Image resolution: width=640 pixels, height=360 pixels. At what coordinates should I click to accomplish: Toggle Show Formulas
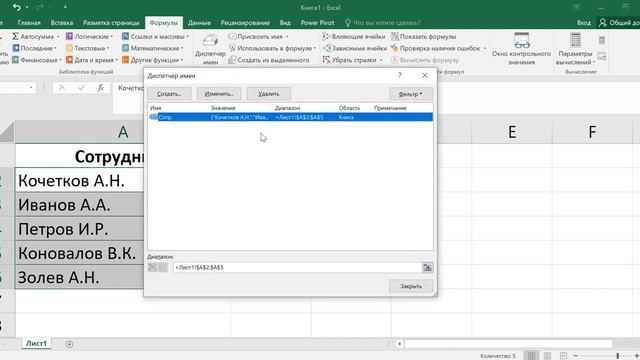423,36
